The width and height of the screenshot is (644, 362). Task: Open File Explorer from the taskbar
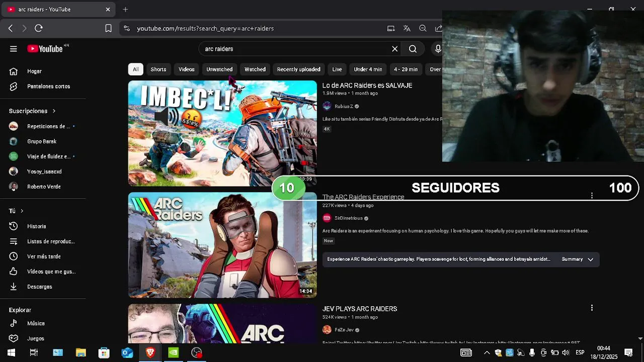point(81,353)
